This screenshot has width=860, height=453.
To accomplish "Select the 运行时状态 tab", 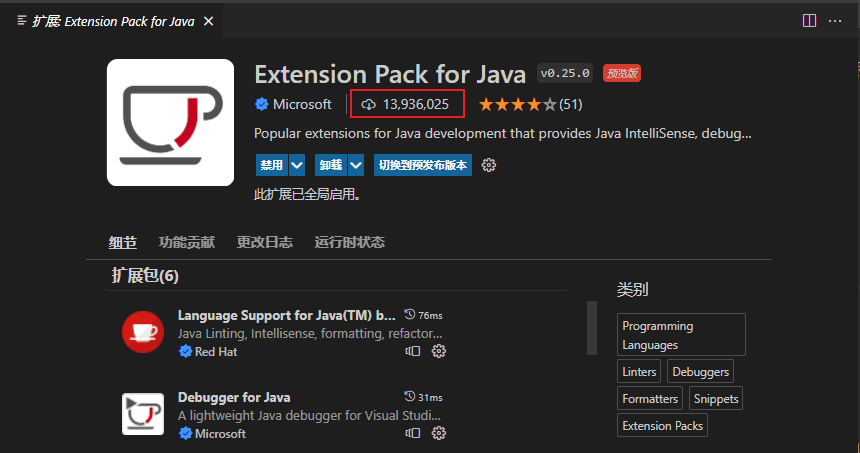I will tap(349, 242).
